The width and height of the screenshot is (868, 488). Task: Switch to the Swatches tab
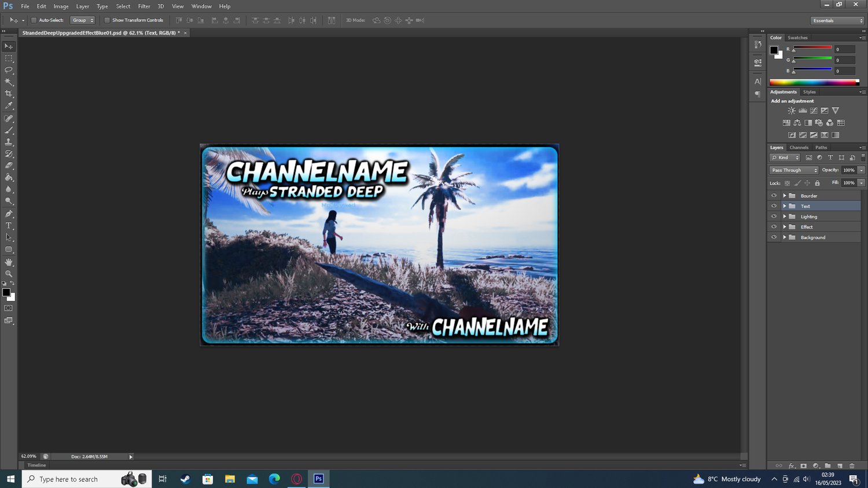click(x=797, y=38)
